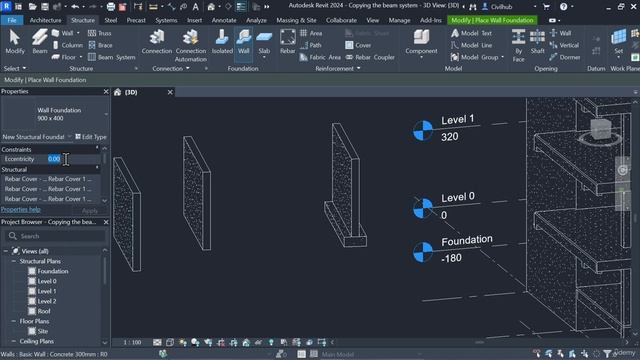Click the Undo arrow in quick access toolbar

[75, 7]
